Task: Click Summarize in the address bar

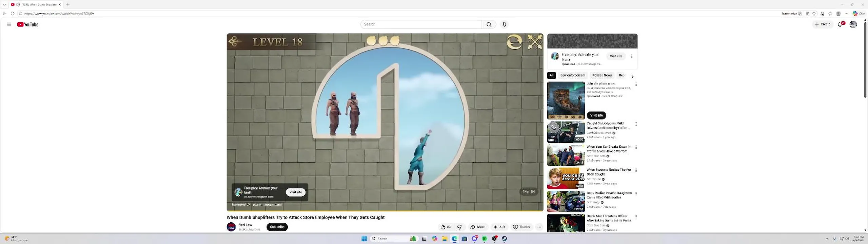Action: [791, 14]
